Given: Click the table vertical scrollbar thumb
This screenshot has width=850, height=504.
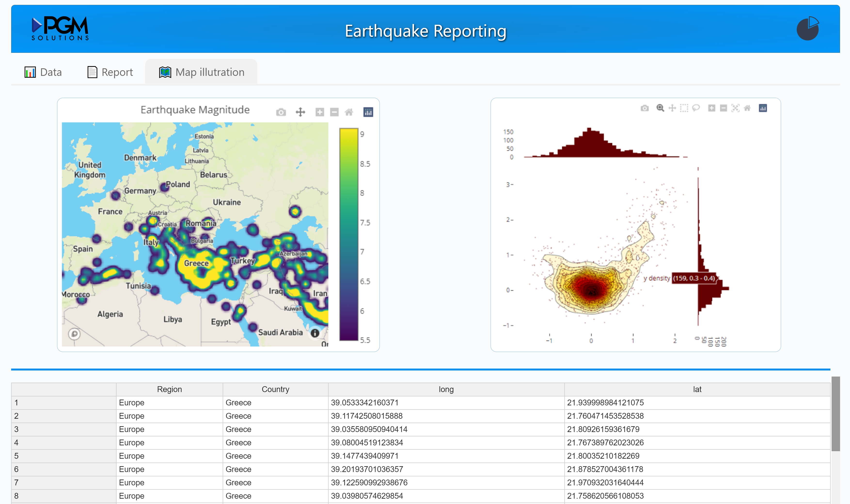Looking at the screenshot, I should [x=835, y=414].
